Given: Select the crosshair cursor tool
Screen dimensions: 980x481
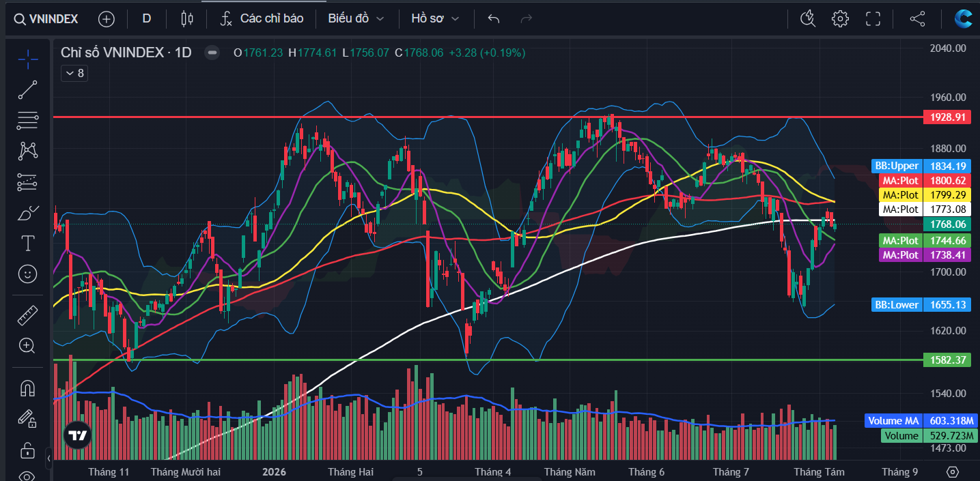Looking at the screenshot, I should pyautogui.click(x=28, y=59).
